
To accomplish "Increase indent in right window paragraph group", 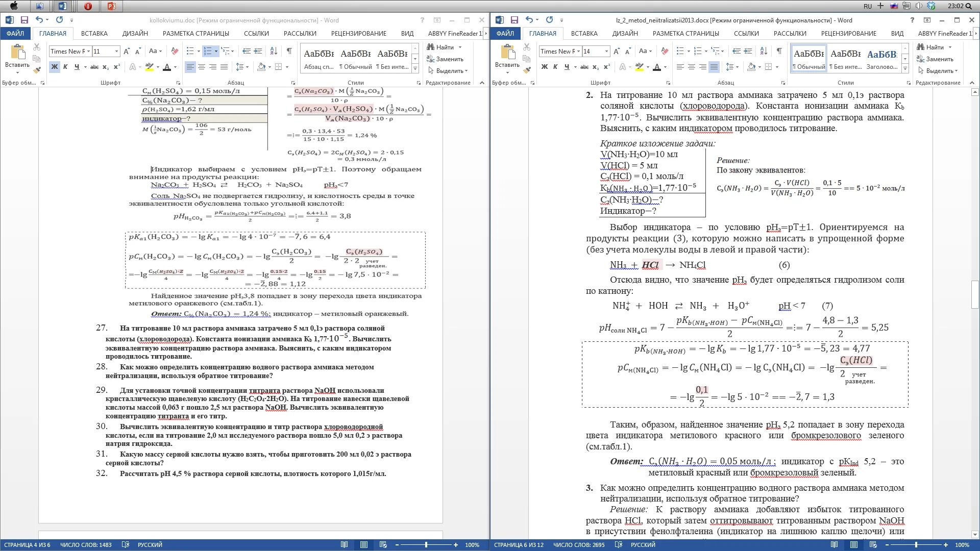I will (x=748, y=51).
